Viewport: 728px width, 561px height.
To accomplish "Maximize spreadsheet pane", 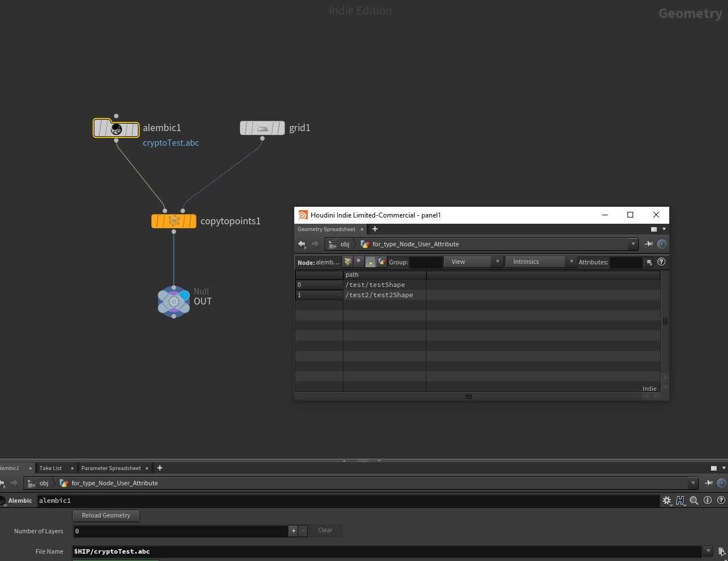I will [x=654, y=229].
